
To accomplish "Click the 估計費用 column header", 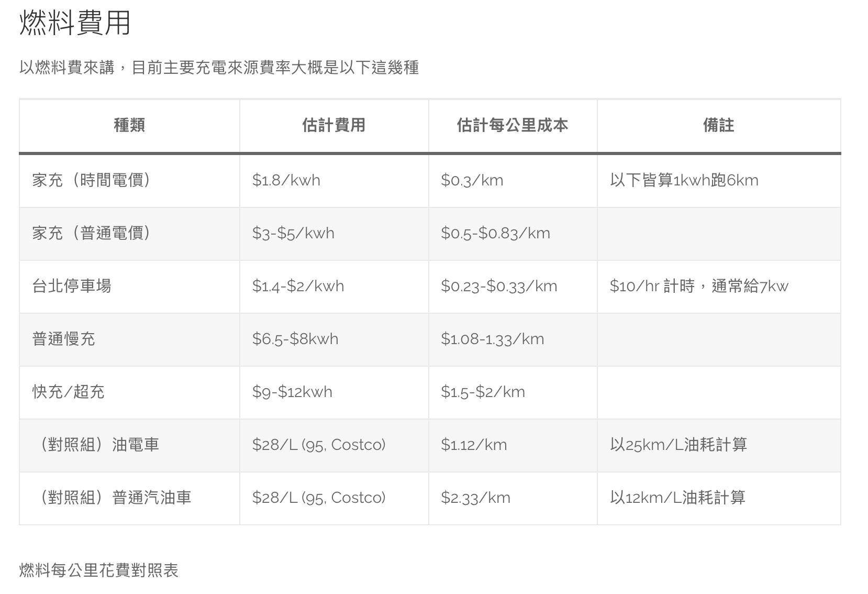I will 333,125.
